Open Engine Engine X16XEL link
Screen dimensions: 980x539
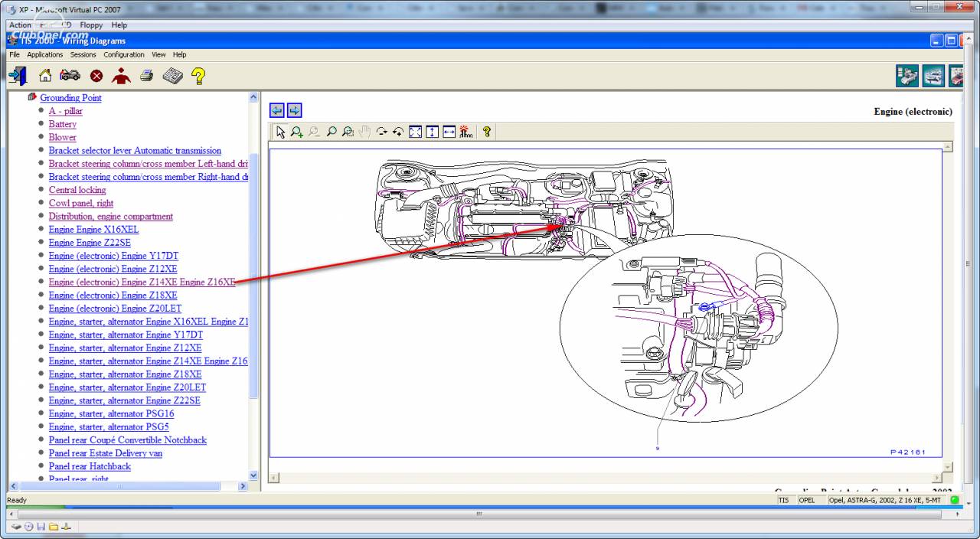coord(93,230)
